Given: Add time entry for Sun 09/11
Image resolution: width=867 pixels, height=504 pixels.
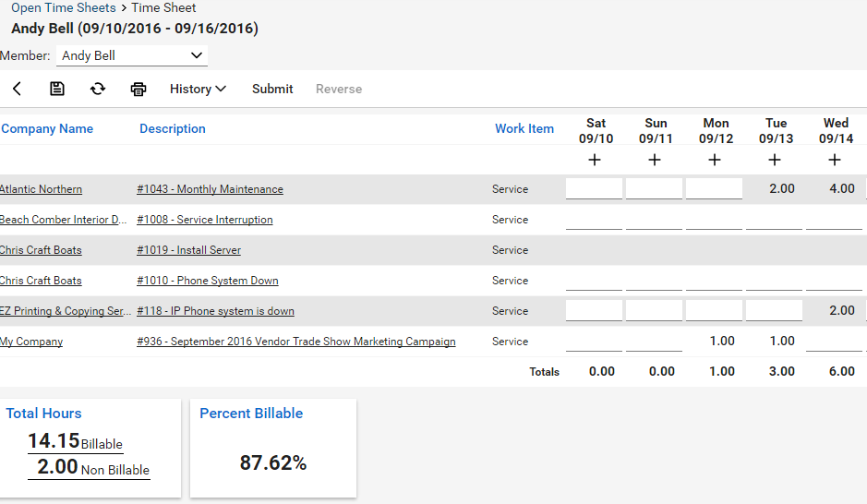Looking at the screenshot, I should (655, 160).
